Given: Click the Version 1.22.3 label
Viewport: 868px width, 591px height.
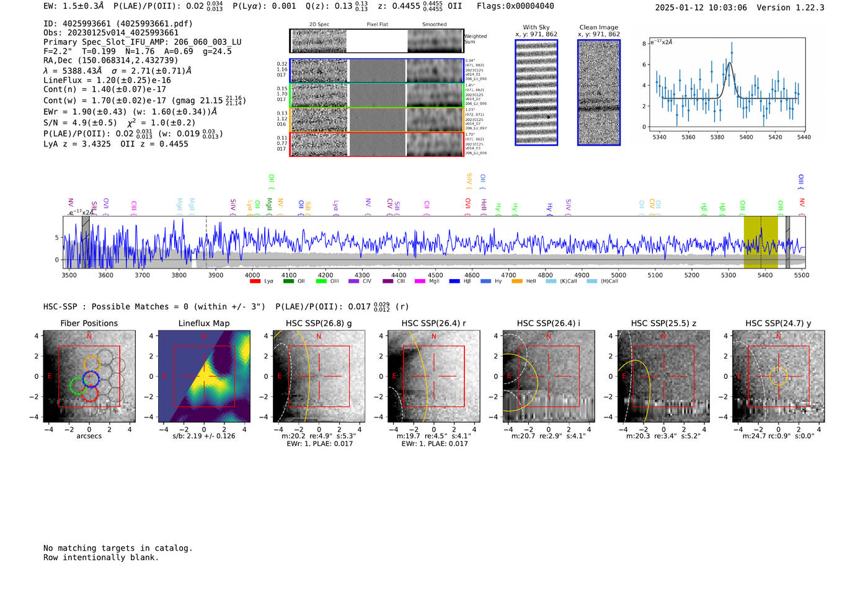Looking at the screenshot, I should point(790,7).
